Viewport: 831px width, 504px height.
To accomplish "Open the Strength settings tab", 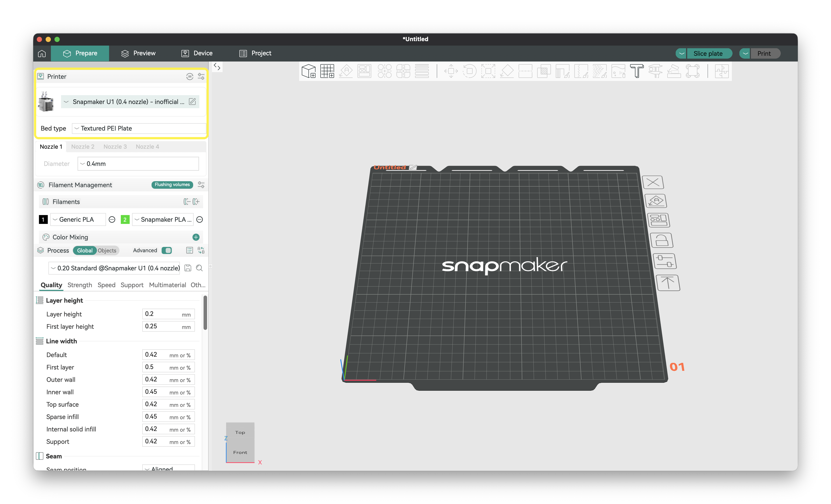I will tap(80, 285).
